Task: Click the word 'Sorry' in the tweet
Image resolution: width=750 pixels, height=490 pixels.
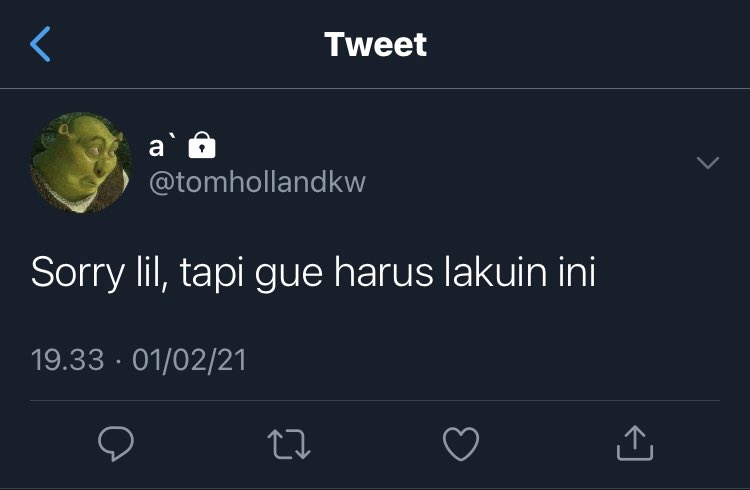Action: point(78,274)
